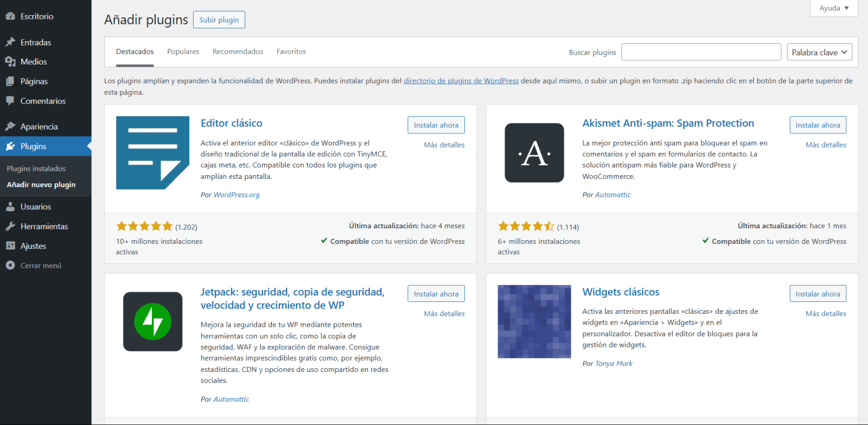Click the Usuarios person icon
This screenshot has height=425, width=868.
click(x=10, y=207)
